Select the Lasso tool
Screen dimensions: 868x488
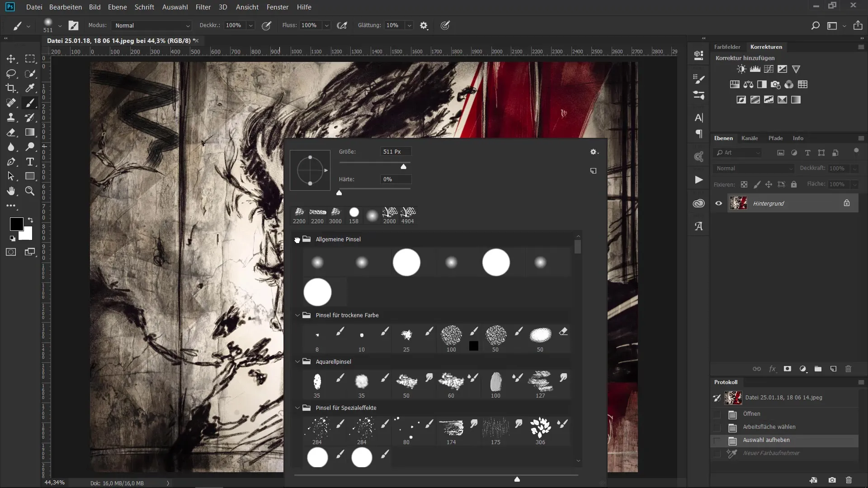pyautogui.click(x=11, y=74)
